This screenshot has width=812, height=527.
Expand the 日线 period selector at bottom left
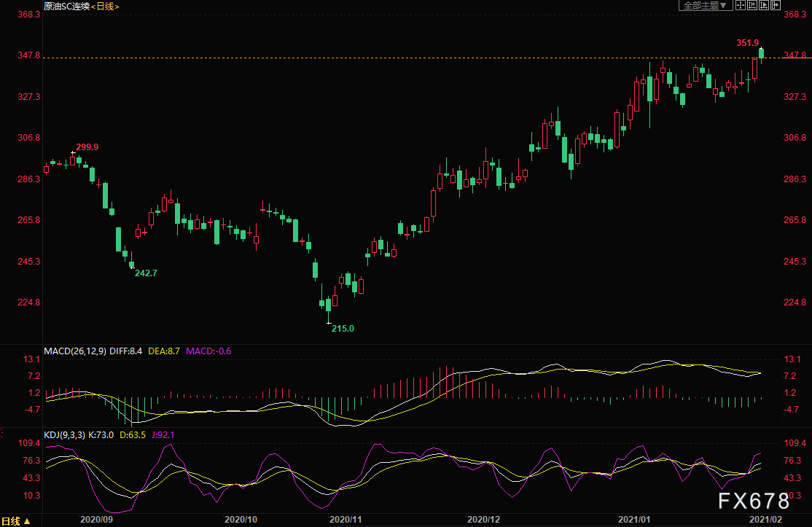coord(16,520)
